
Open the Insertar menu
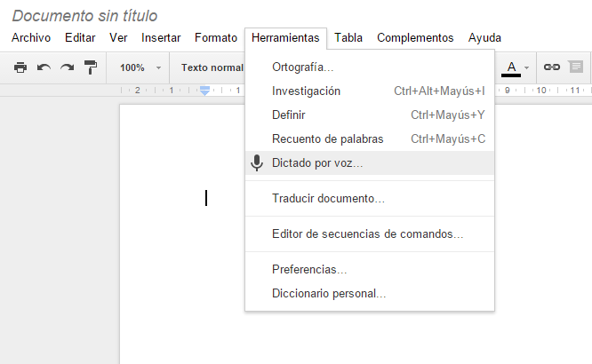[x=161, y=38]
